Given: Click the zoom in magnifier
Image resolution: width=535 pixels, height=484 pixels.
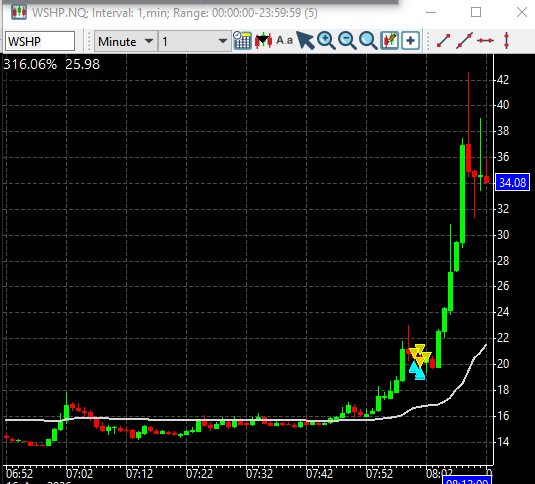Looking at the screenshot, I should 326,41.
